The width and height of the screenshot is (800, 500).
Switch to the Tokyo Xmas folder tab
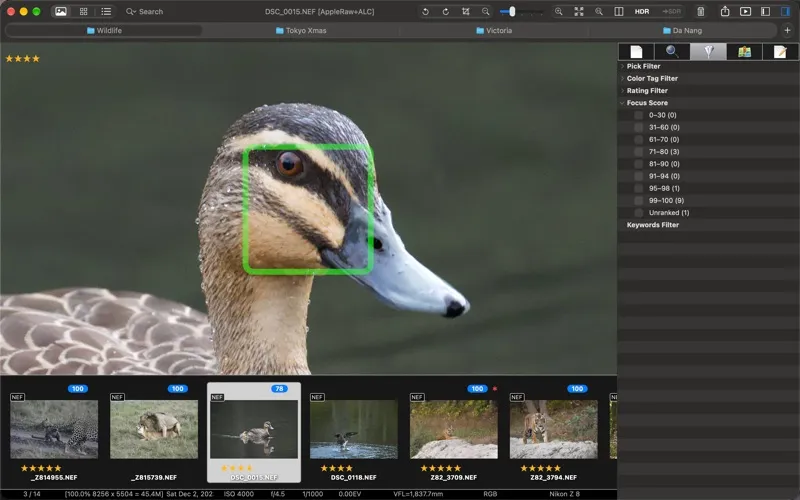(x=301, y=31)
